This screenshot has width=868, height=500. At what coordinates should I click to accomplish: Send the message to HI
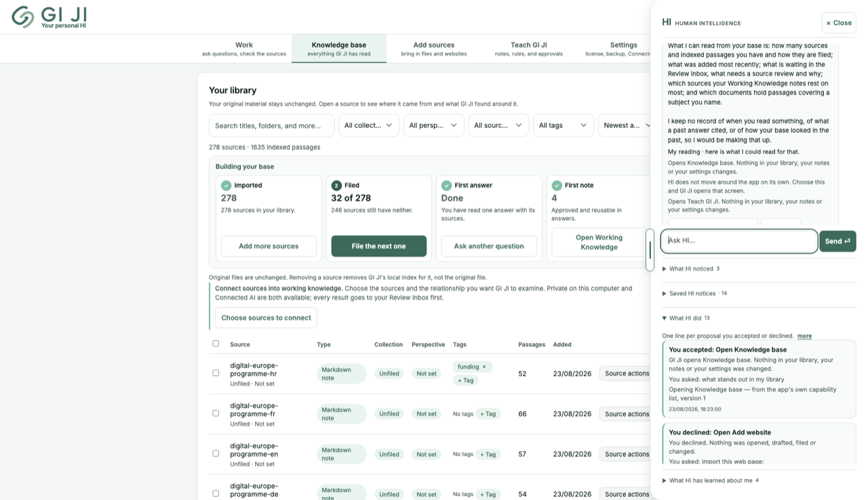(x=837, y=241)
